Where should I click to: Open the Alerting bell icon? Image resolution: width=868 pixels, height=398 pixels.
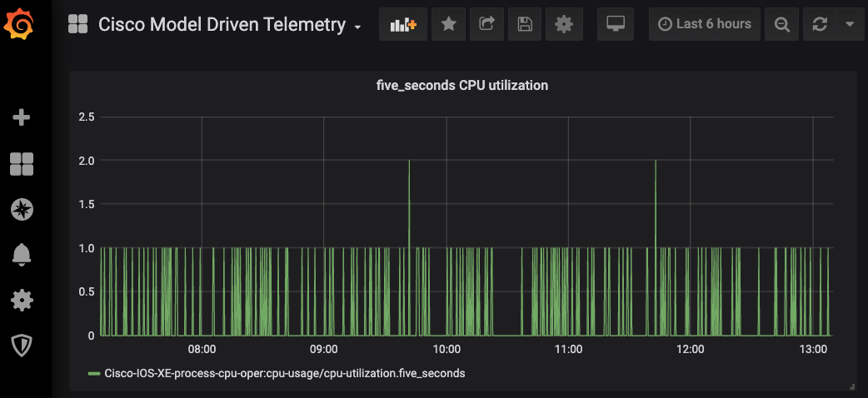coord(22,255)
